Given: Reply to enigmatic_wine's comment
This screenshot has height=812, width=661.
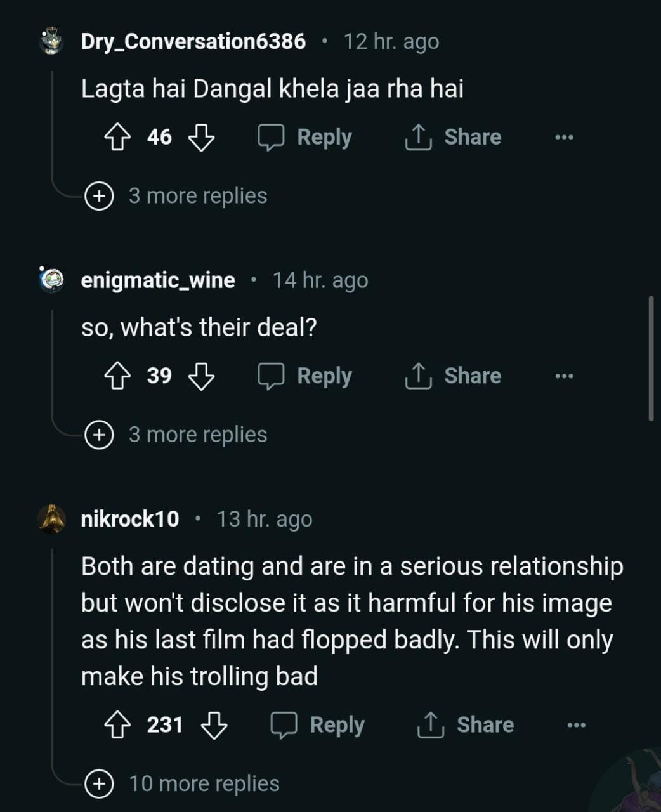Looking at the screenshot, I should click(305, 376).
